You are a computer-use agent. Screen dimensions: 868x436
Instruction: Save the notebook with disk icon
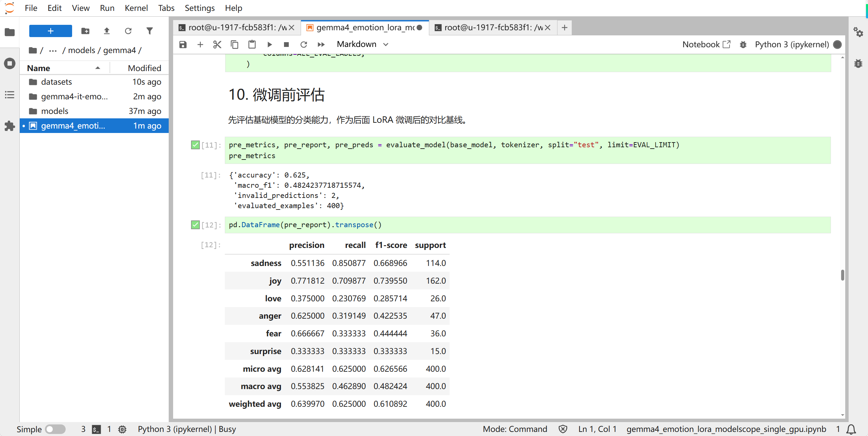click(x=183, y=45)
